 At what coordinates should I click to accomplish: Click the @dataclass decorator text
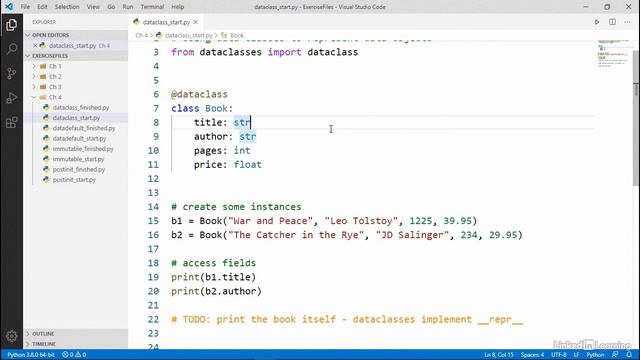click(200, 95)
